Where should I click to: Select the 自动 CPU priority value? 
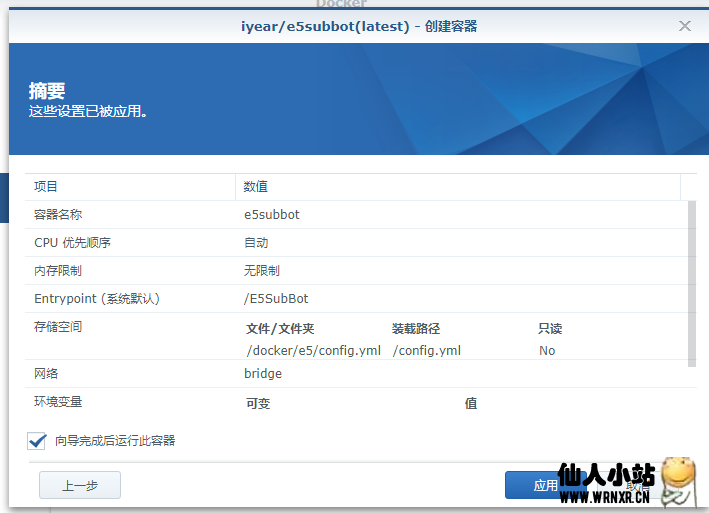tap(256, 243)
